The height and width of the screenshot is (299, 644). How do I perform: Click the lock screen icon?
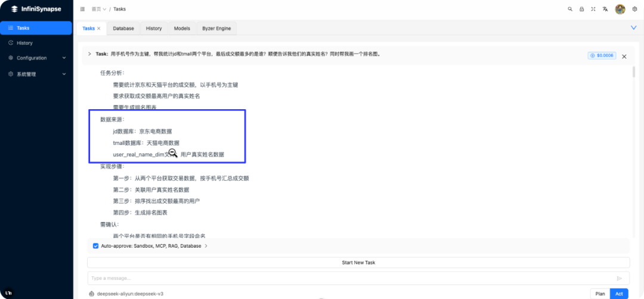click(x=581, y=8)
